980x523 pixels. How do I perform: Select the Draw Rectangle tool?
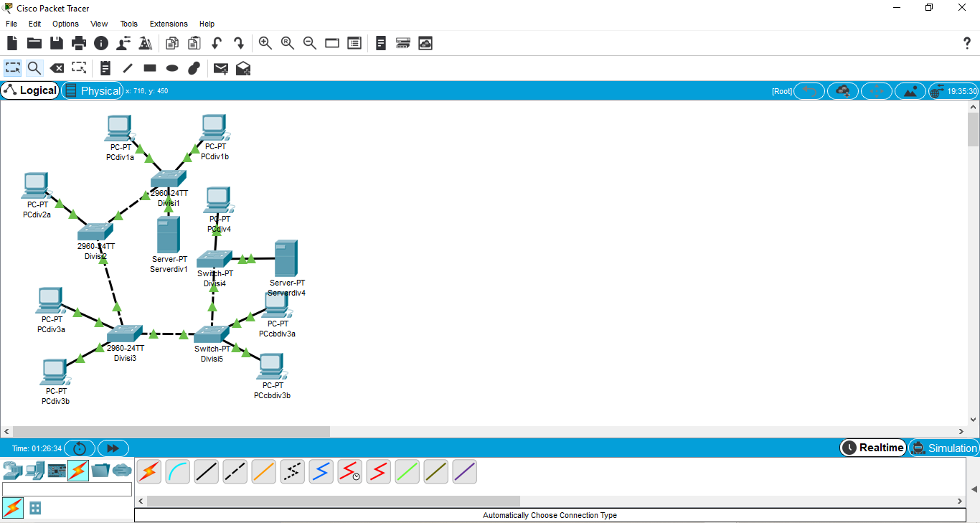point(150,68)
